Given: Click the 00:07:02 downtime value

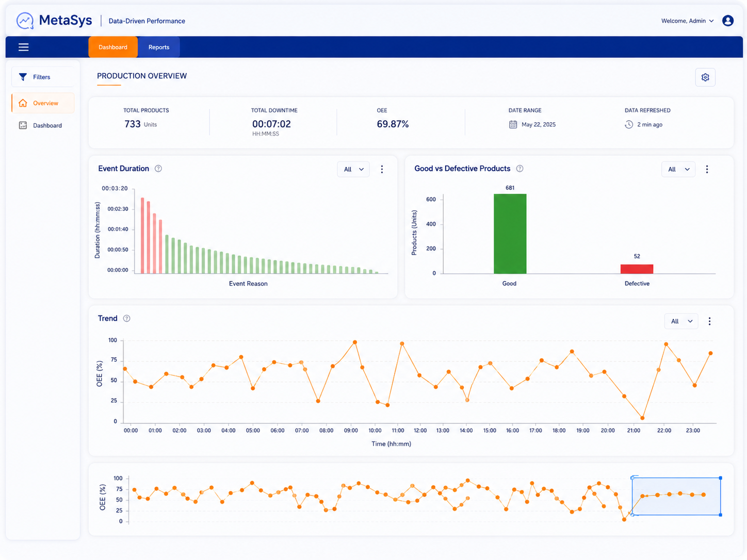Looking at the screenshot, I should click(271, 124).
